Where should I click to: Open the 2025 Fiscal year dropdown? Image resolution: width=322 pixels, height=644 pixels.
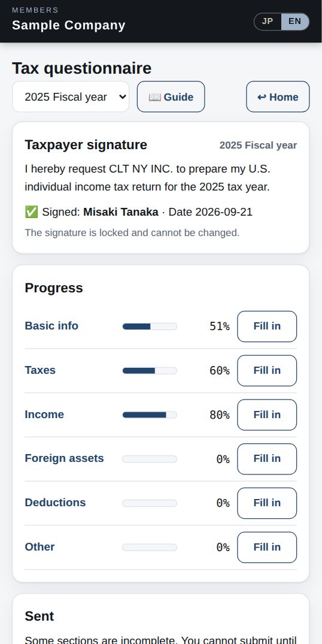(x=71, y=96)
